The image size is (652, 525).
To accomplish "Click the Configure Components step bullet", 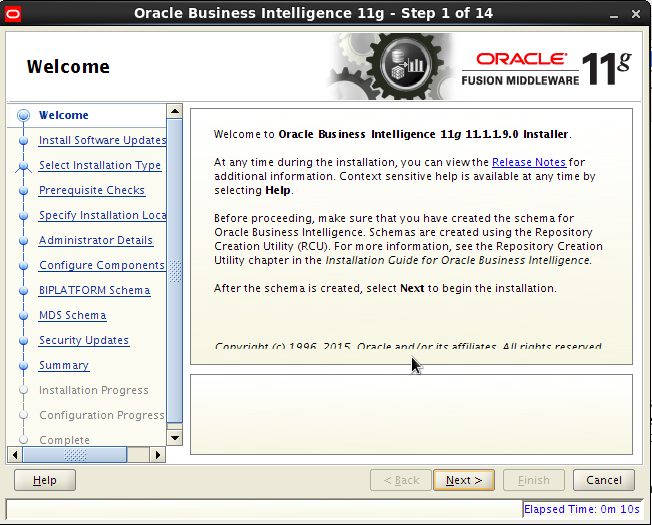I will (24, 266).
